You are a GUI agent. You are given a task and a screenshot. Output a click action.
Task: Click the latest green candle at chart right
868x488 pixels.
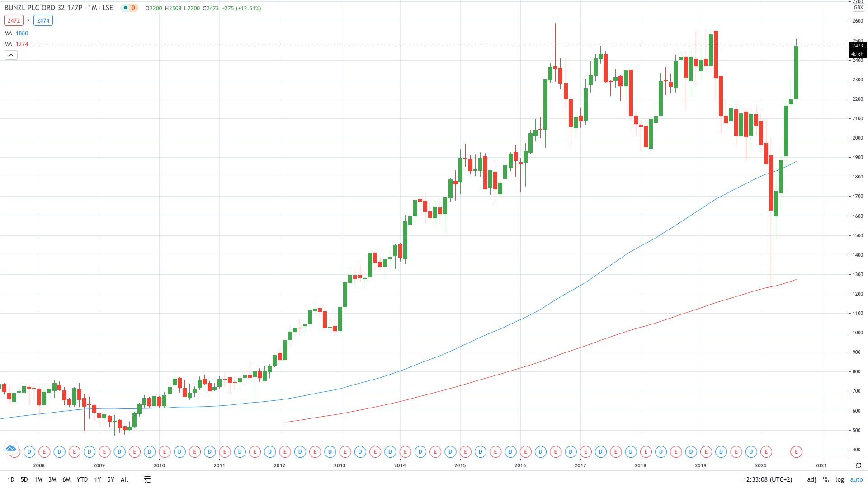[796, 72]
